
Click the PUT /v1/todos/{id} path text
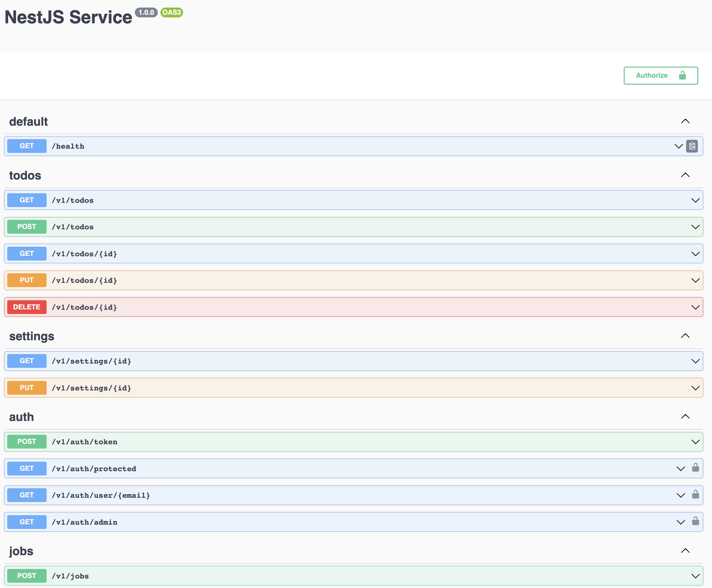click(x=84, y=281)
